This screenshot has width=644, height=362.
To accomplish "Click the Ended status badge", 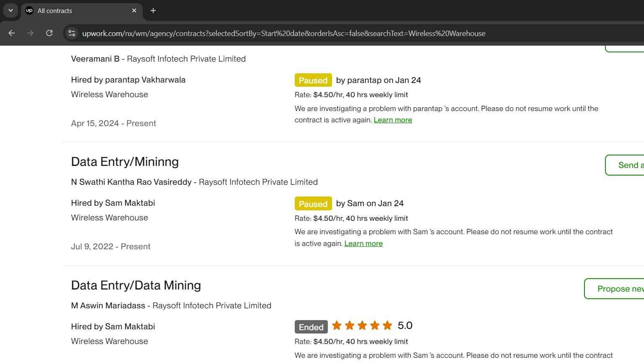I will [311, 327].
